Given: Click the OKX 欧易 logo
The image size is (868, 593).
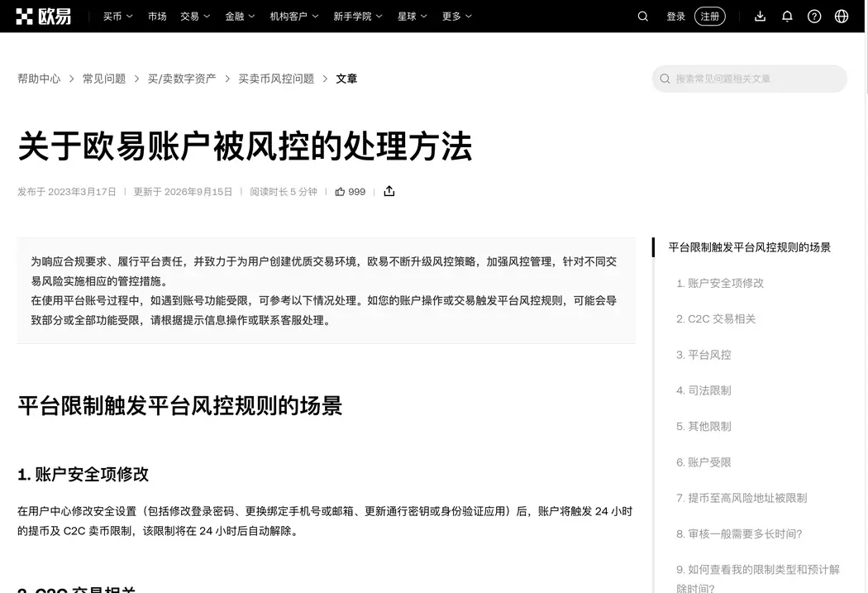Looking at the screenshot, I should pyautogui.click(x=44, y=17).
